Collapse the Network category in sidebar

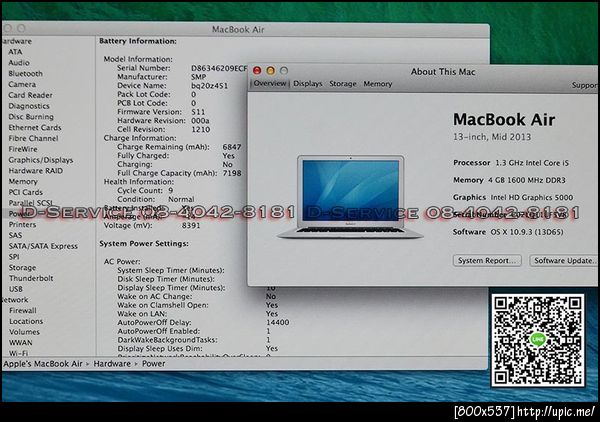pyautogui.click(x=15, y=300)
